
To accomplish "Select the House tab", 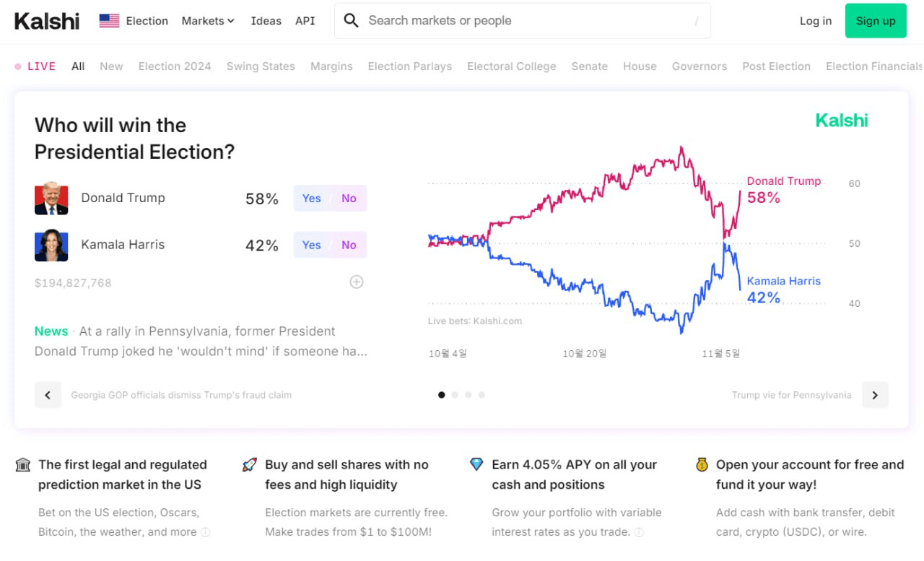I will click(x=640, y=66).
